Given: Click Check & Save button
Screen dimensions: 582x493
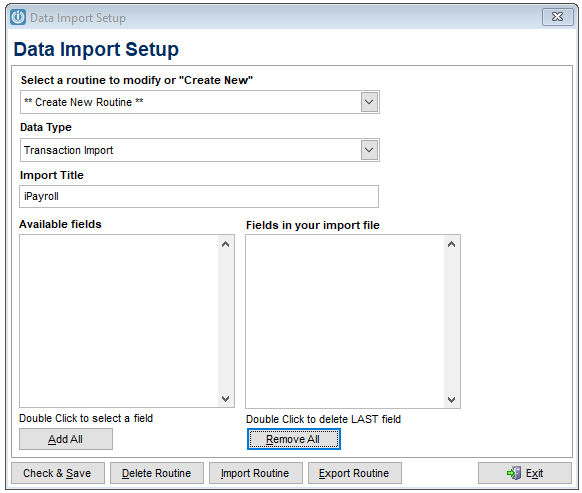Looking at the screenshot, I should [58, 473].
